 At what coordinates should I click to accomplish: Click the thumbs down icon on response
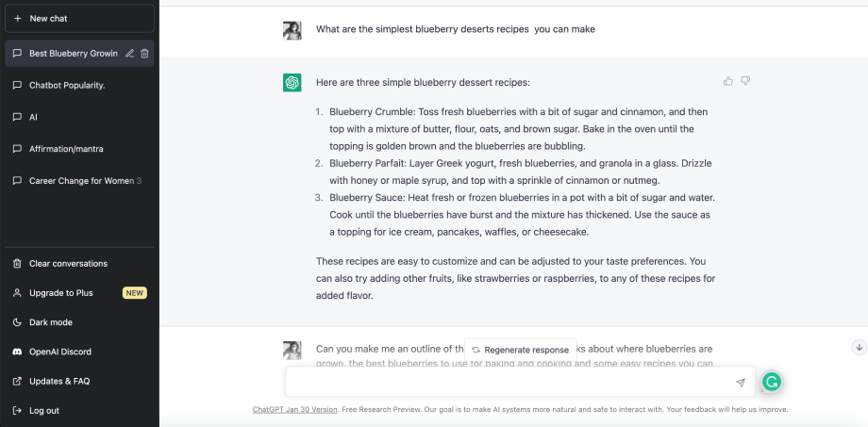pos(745,81)
